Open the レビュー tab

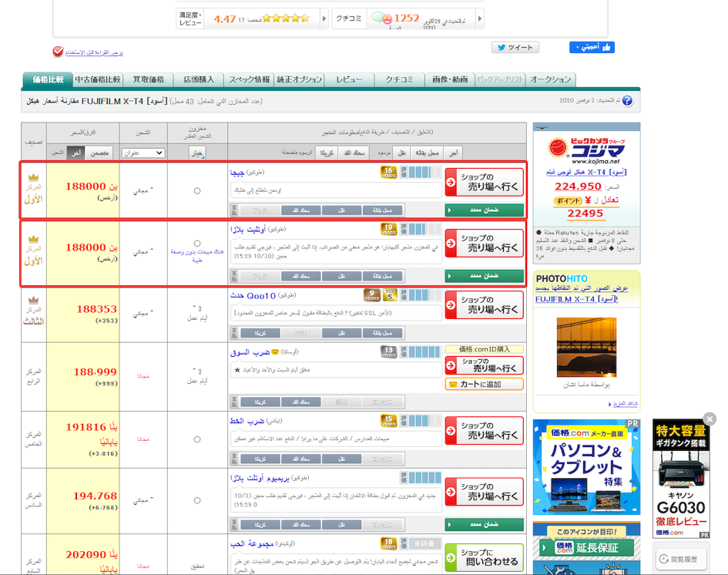click(x=350, y=79)
